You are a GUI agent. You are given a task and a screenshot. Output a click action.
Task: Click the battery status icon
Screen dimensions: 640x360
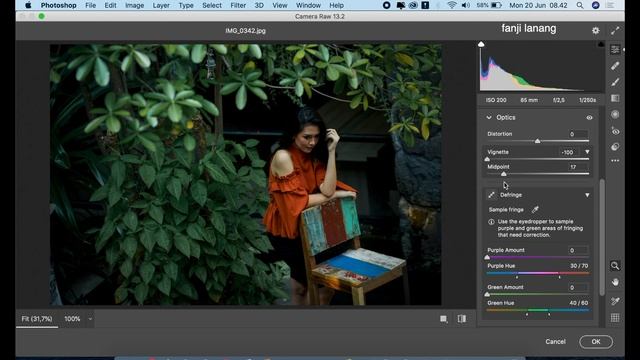496,5
